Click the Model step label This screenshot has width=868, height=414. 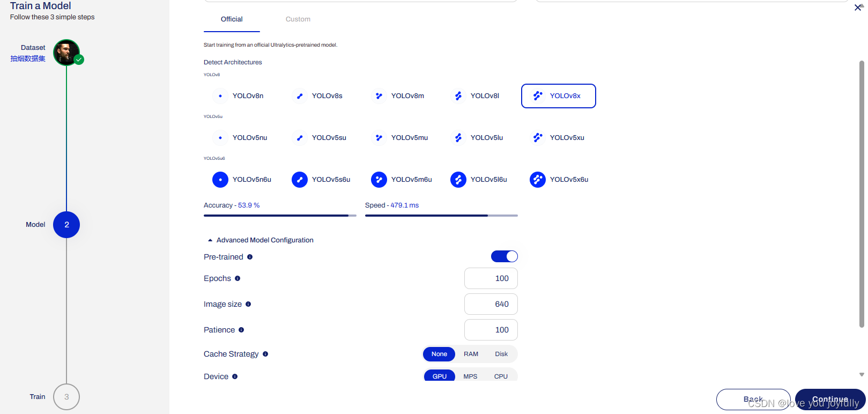tap(35, 225)
